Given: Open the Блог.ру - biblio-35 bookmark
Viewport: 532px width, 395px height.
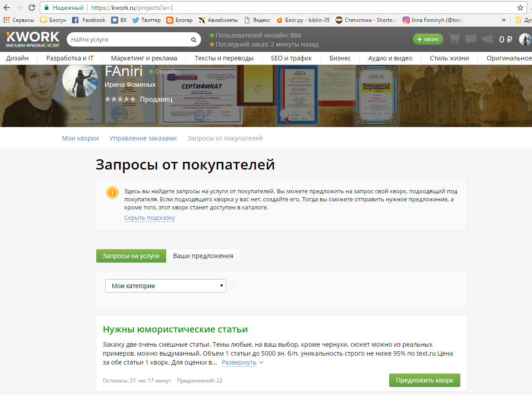Looking at the screenshot, I should click(x=303, y=20).
